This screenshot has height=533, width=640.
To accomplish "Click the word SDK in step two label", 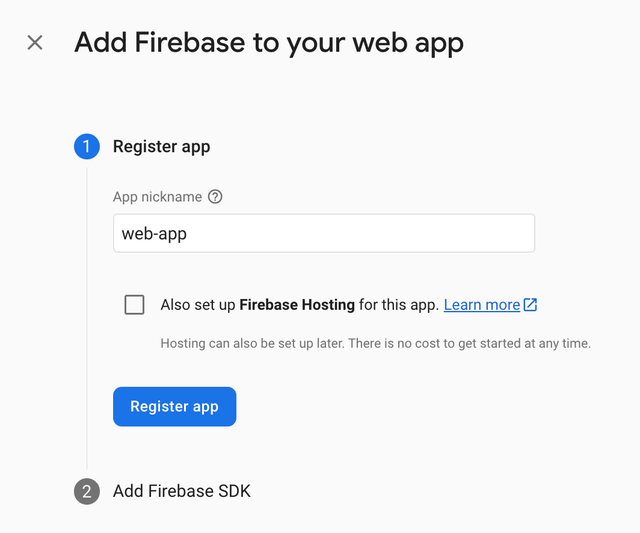I will 234,491.
